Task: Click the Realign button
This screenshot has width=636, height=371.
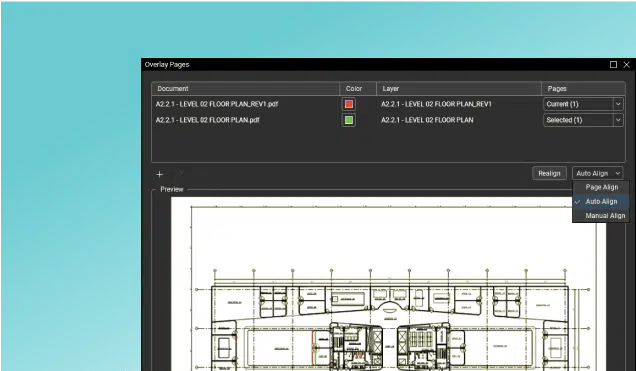Action: point(549,174)
